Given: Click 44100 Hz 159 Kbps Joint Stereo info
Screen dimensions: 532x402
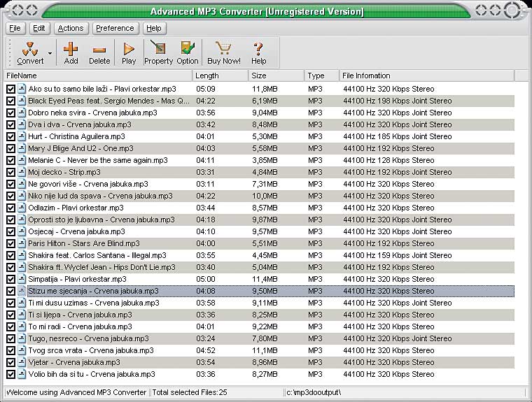Looking at the screenshot, I should click(x=398, y=255).
